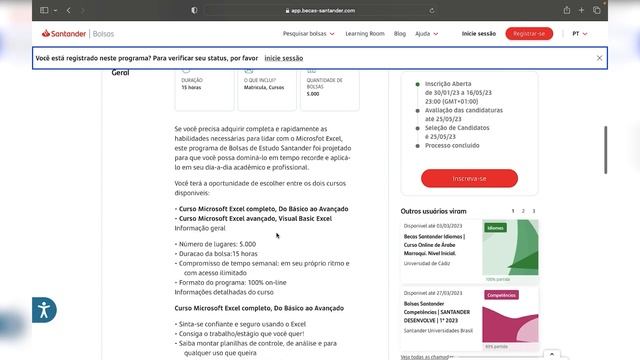Click the Inscrição Aberta green status dot
The width and height of the screenshot is (640, 360).
tap(417, 84)
